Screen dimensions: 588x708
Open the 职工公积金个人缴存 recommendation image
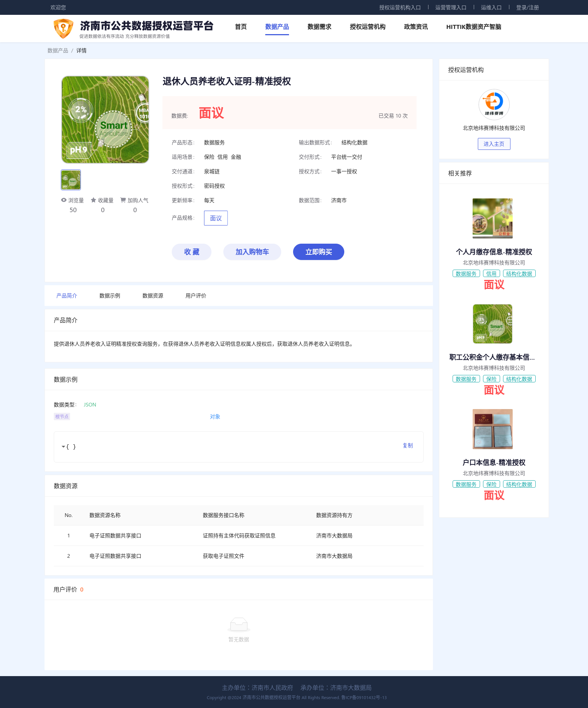[x=492, y=324]
